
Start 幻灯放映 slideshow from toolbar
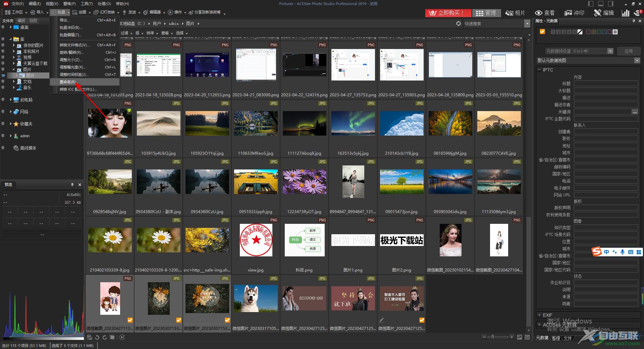pos(106,12)
